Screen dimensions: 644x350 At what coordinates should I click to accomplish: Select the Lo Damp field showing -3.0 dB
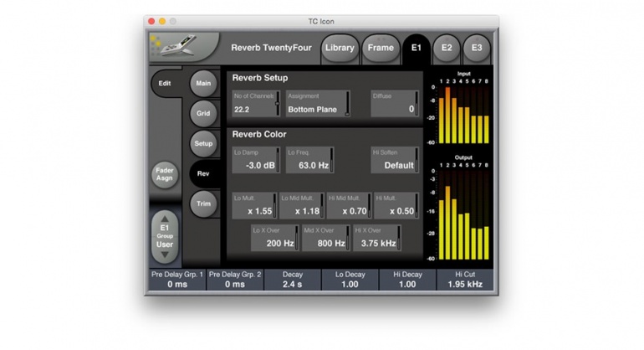[256, 160]
